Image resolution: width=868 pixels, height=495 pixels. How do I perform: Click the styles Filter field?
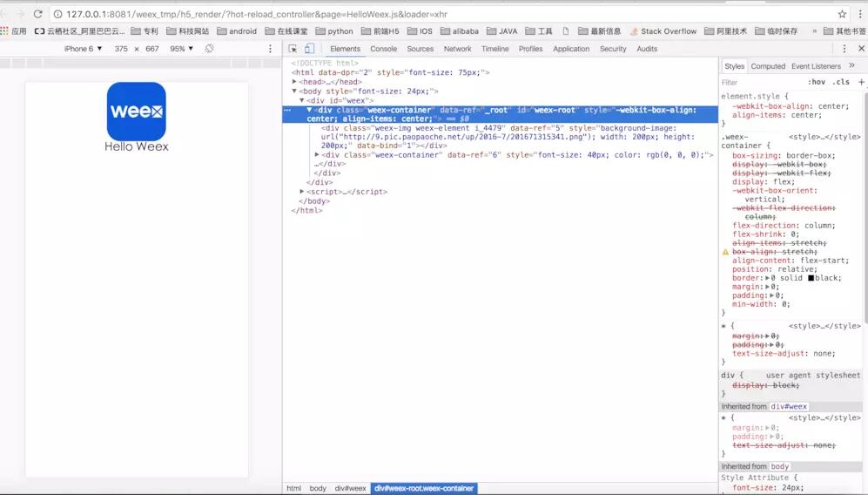pos(761,82)
